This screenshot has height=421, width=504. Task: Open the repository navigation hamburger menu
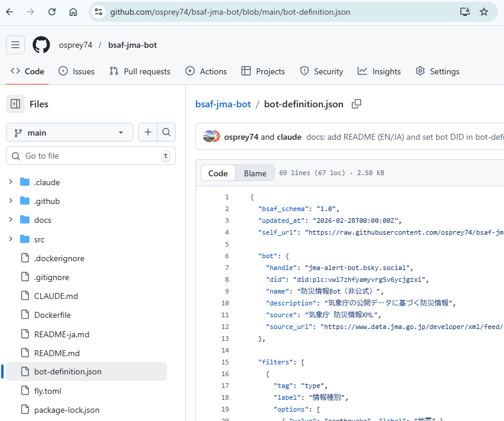15,45
